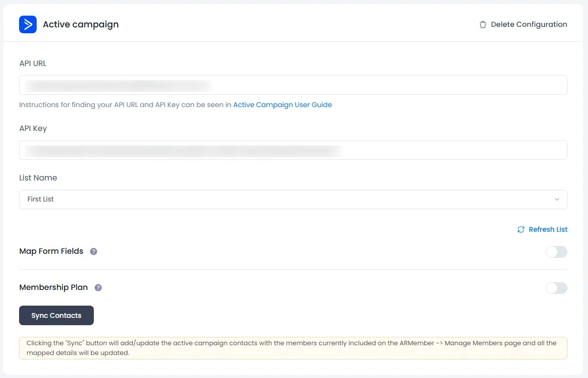
Task: Open the Active Campaign User Guide link
Action: (x=283, y=104)
